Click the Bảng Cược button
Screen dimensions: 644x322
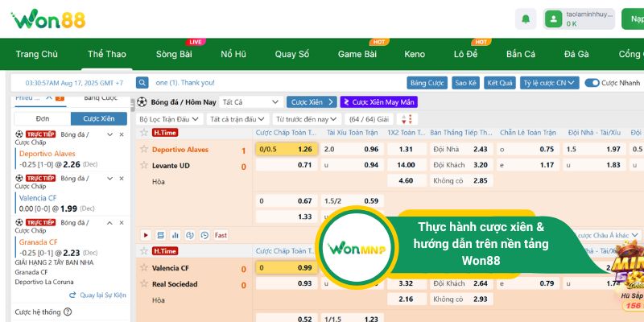(427, 83)
